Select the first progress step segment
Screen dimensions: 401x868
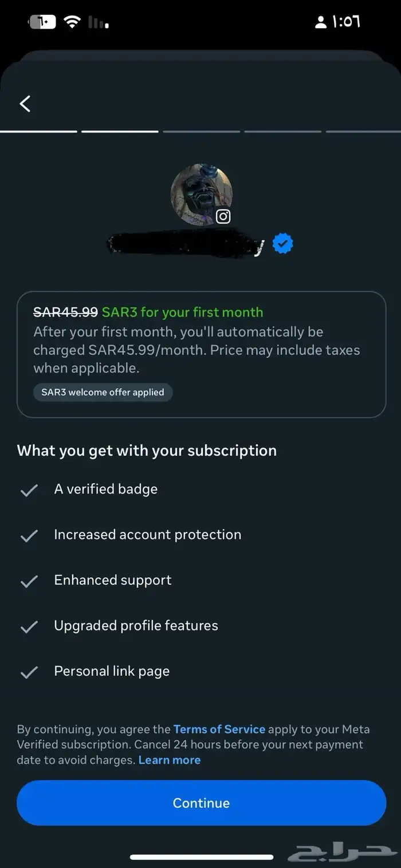pyautogui.click(x=38, y=131)
